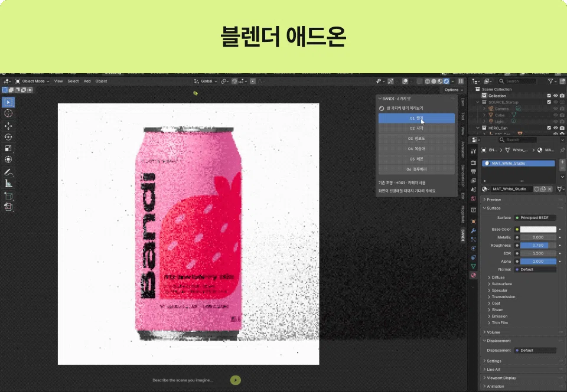The image size is (567, 392).
Task: Hide Collection in viewport via eye icon
Action: (555, 96)
